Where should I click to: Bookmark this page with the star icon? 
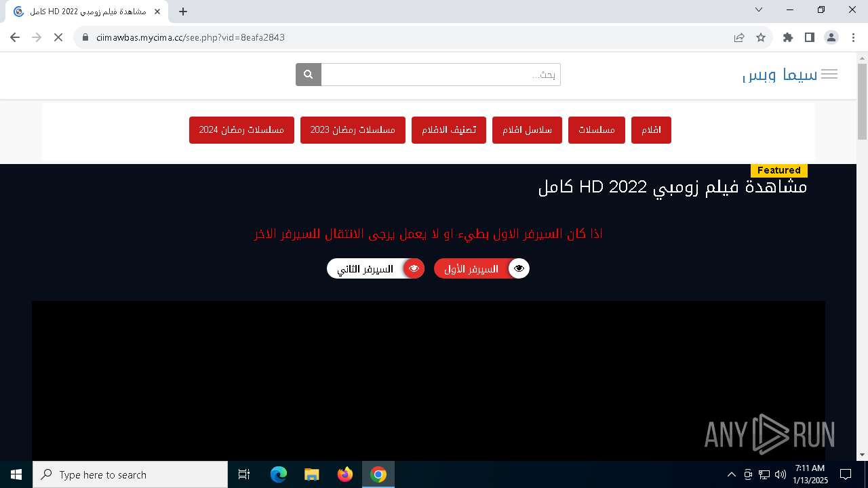click(761, 37)
